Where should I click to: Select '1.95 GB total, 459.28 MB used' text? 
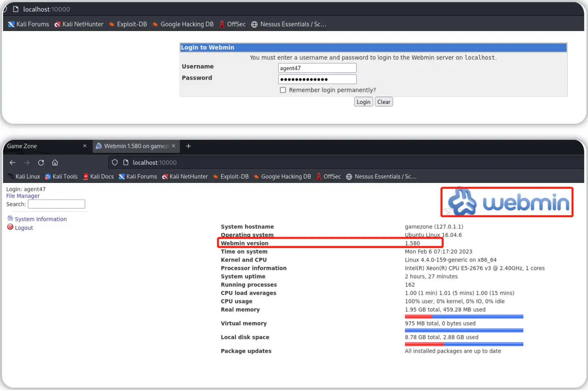445,310
